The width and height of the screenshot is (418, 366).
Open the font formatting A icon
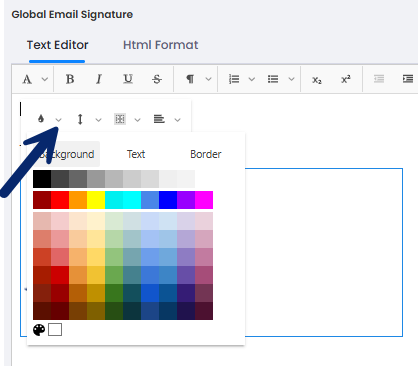27,79
